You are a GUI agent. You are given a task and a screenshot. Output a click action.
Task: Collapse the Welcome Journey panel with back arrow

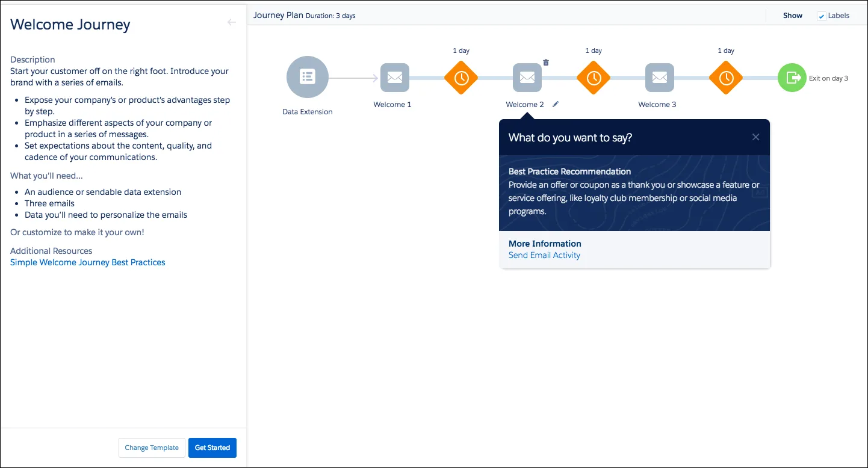pyautogui.click(x=232, y=22)
